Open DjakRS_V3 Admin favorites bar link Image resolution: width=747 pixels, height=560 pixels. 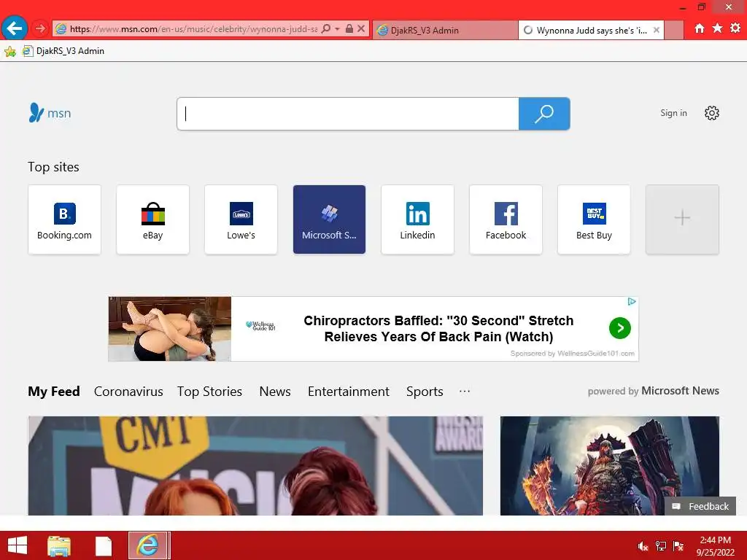click(63, 51)
